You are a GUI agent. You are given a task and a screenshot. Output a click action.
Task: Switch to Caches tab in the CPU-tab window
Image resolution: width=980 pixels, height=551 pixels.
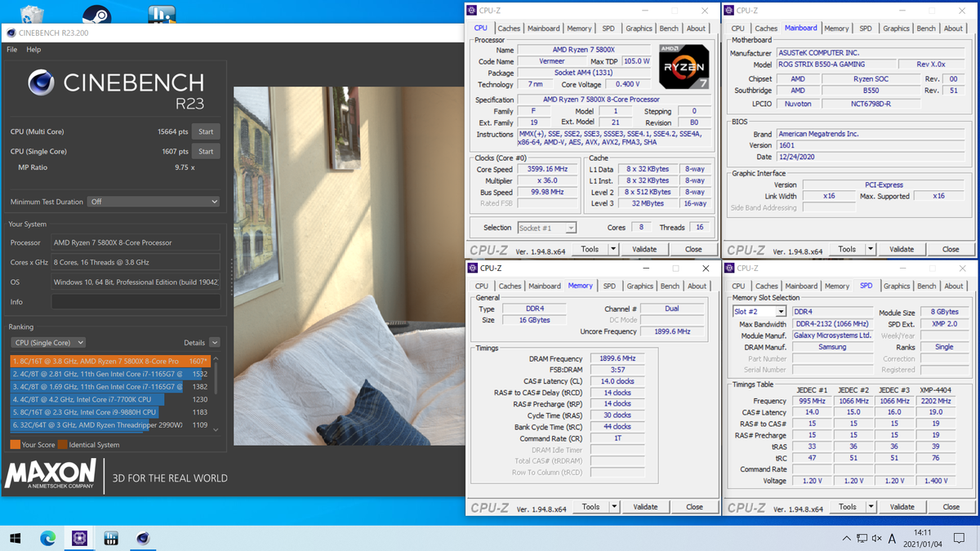tap(509, 29)
